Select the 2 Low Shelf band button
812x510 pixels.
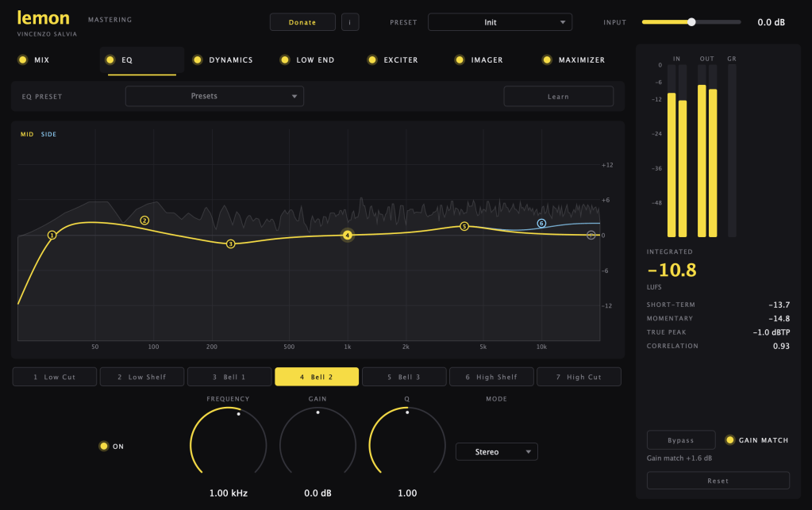pos(142,377)
